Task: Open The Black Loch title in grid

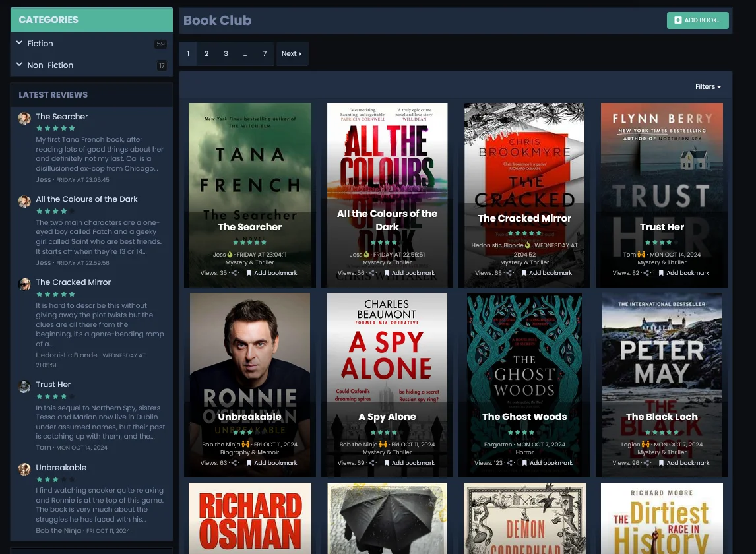Action: [662, 417]
